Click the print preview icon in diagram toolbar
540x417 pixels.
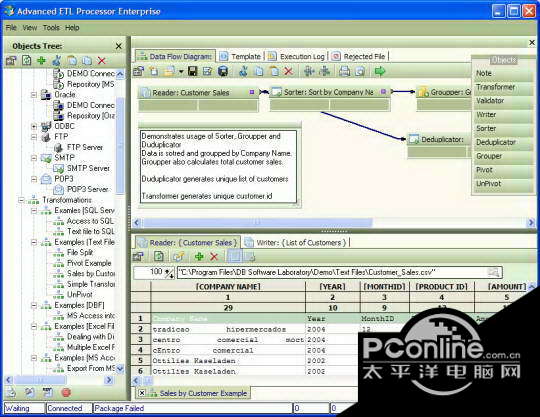click(x=360, y=71)
